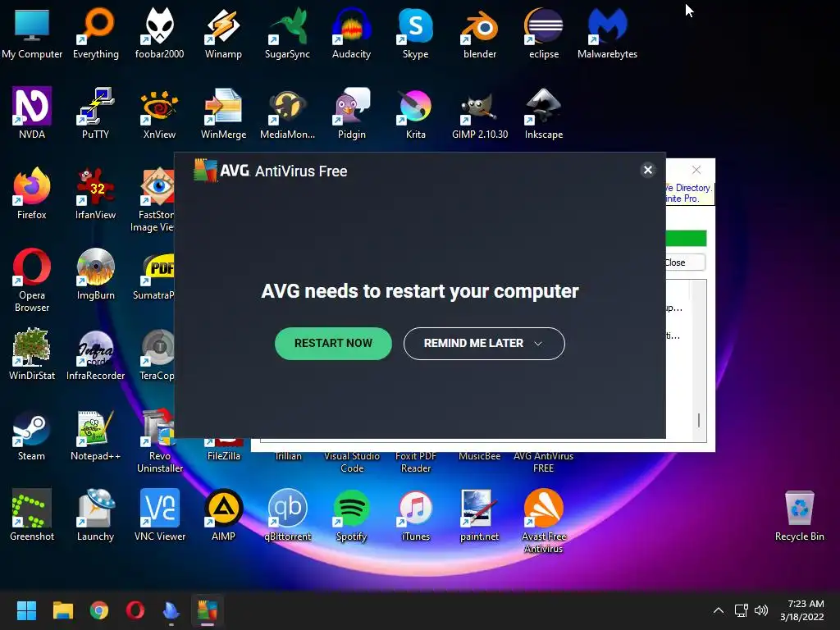Screen dimensions: 840x630
Task: Select the qBittorrent desktop icon
Action: 287,515
